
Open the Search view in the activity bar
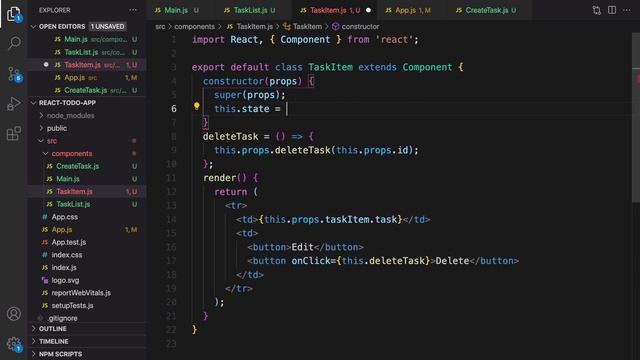click(x=14, y=43)
